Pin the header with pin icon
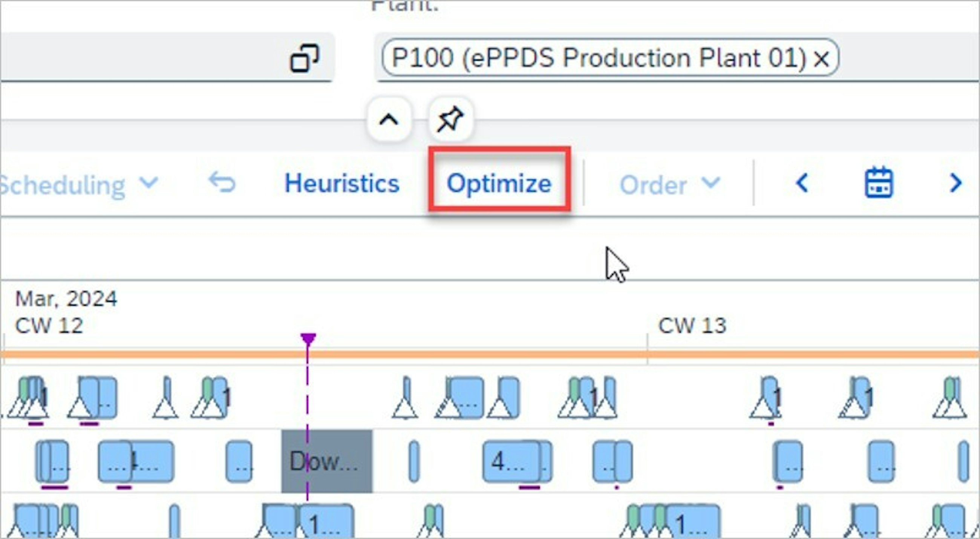980x539 pixels. [450, 120]
